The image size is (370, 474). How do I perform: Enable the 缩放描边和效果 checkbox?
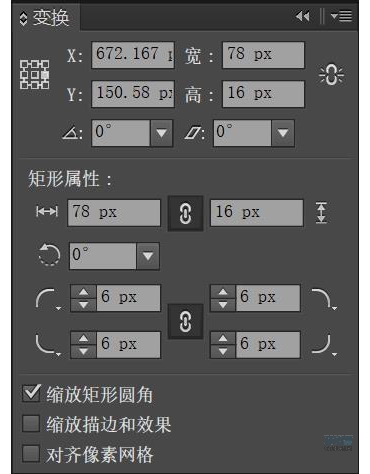click(x=31, y=424)
